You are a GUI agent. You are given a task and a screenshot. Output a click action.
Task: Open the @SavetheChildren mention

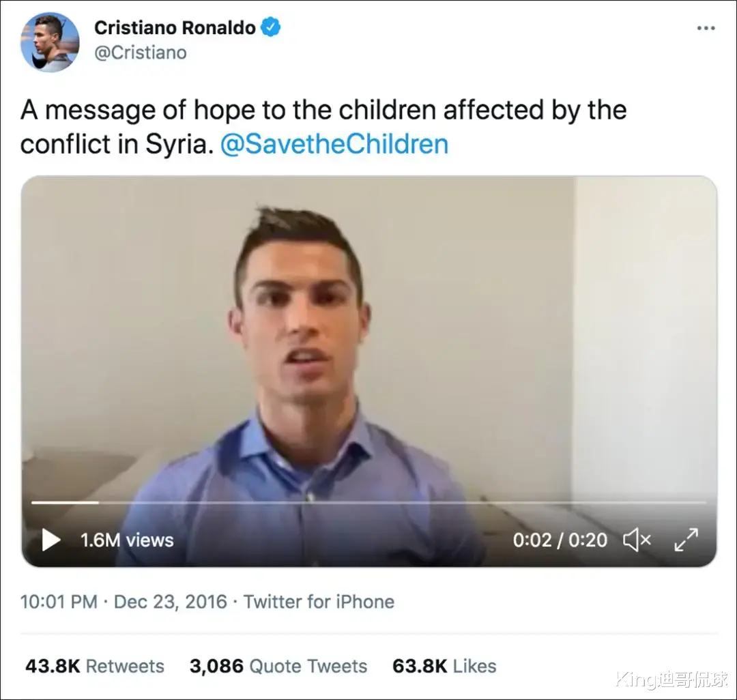(334, 144)
